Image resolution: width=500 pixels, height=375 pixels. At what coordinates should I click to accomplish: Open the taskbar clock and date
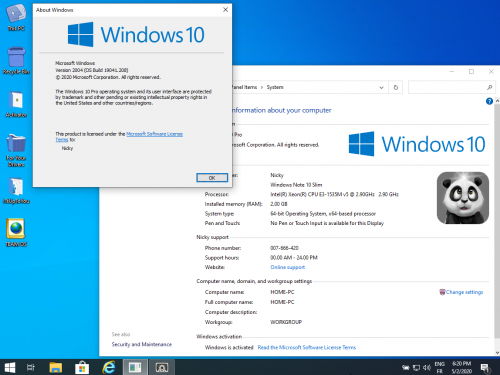click(x=462, y=367)
